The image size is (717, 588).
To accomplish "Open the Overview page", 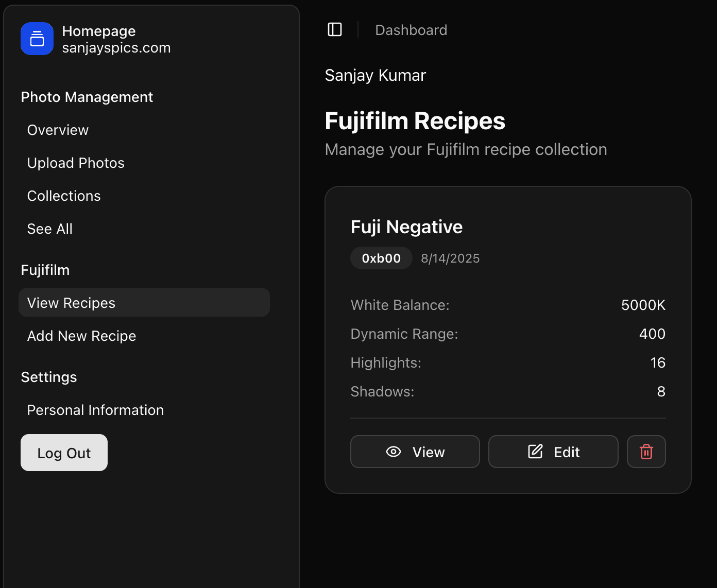I will [144, 130].
